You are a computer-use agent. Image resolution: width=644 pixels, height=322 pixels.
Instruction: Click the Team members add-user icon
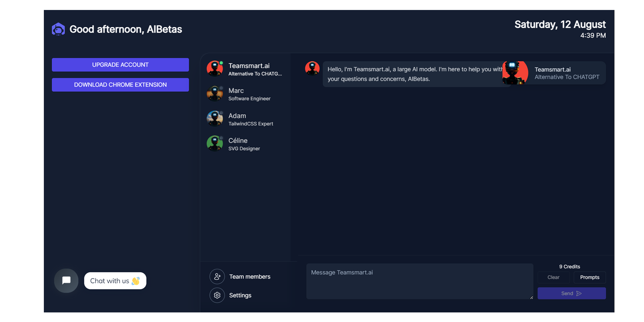(x=217, y=277)
